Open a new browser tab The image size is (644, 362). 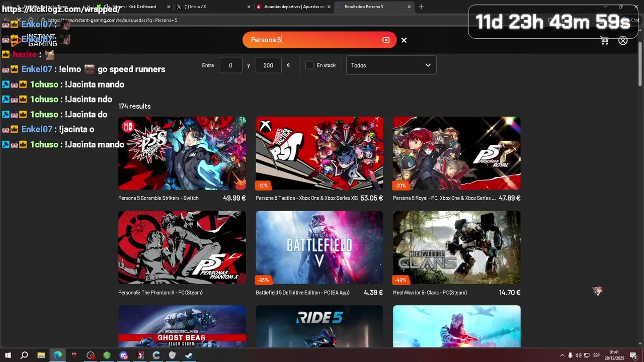pyautogui.click(x=421, y=7)
